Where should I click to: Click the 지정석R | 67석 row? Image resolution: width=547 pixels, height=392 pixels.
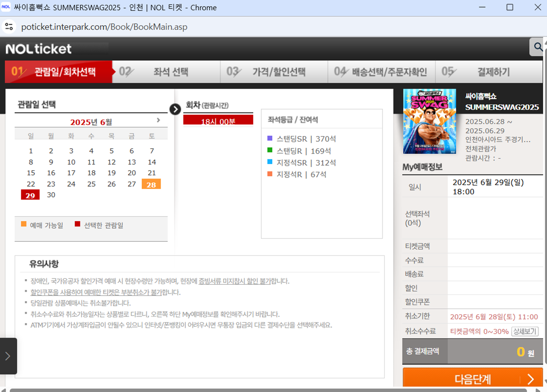coord(297,174)
